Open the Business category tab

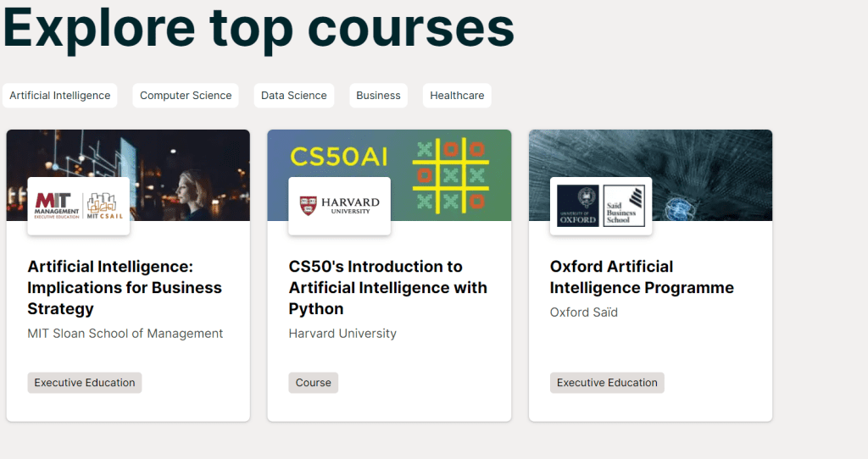point(378,96)
